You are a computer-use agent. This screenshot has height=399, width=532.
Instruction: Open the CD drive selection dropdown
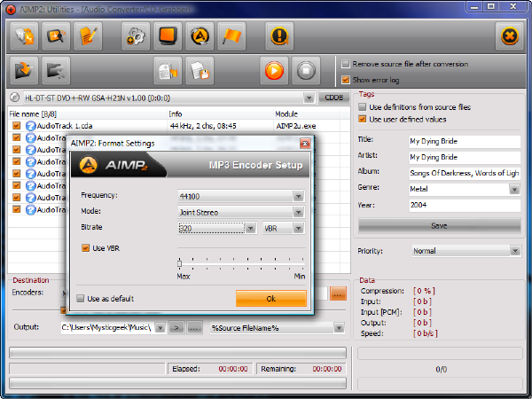pos(309,98)
